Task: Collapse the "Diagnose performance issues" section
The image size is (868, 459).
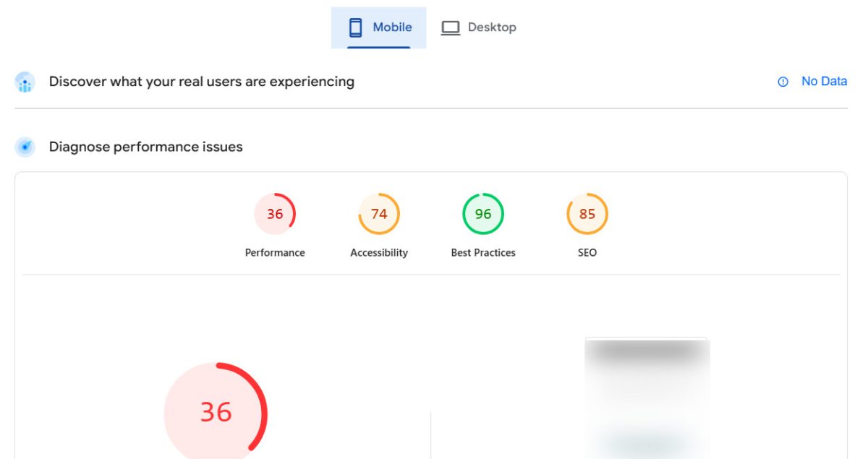Action: 145,147
